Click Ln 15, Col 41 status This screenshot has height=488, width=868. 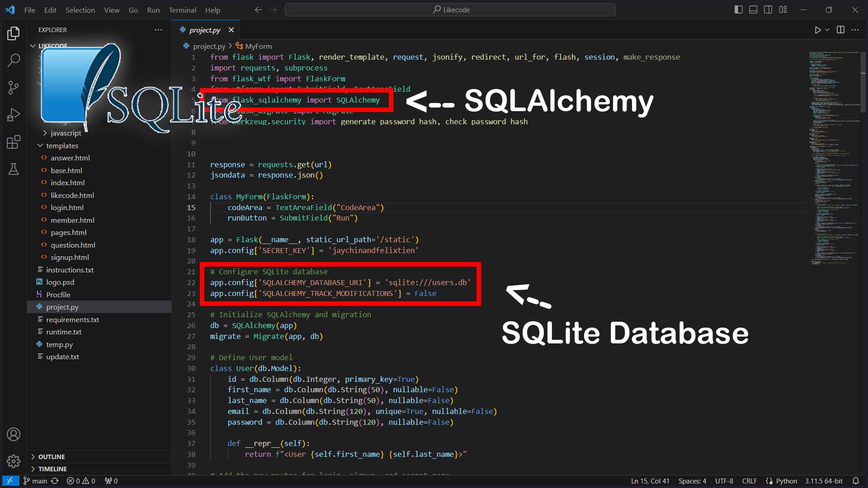tap(650, 481)
